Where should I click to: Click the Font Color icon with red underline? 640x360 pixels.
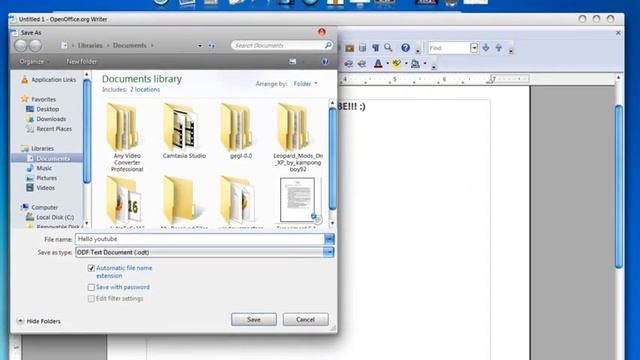point(378,64)
